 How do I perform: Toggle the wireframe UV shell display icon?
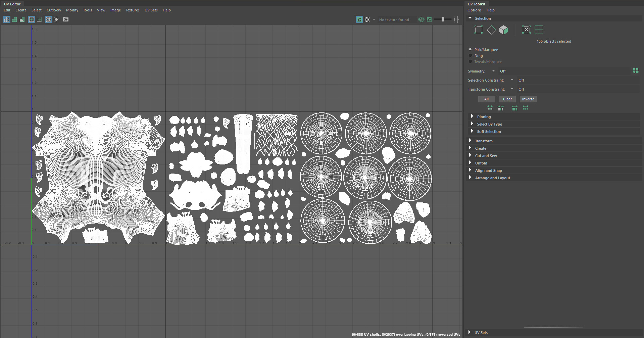[x=7, y=19]
